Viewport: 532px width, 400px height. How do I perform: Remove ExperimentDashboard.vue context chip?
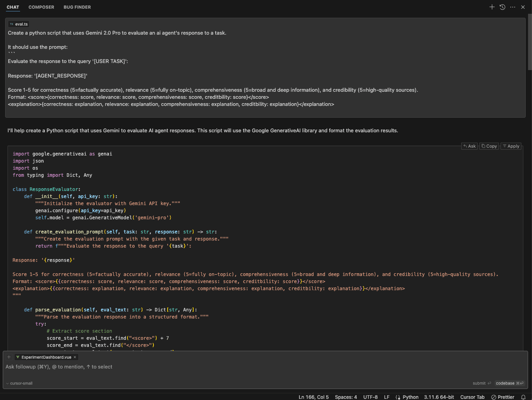75,357
